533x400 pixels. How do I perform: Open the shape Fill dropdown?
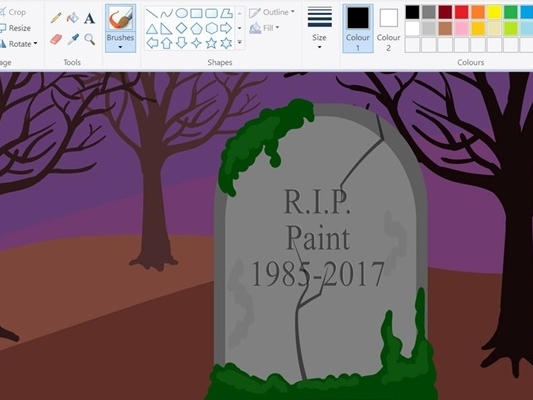(x=264, y=28)
